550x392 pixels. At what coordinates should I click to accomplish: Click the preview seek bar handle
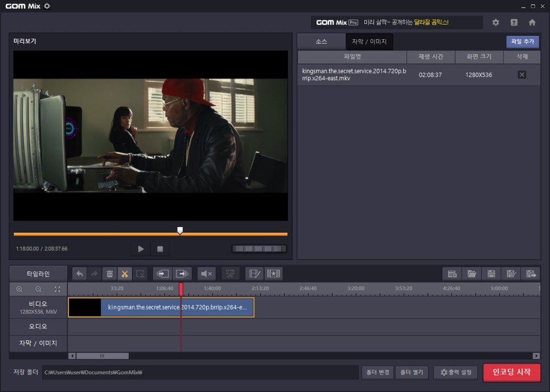(x=180, y=230)
